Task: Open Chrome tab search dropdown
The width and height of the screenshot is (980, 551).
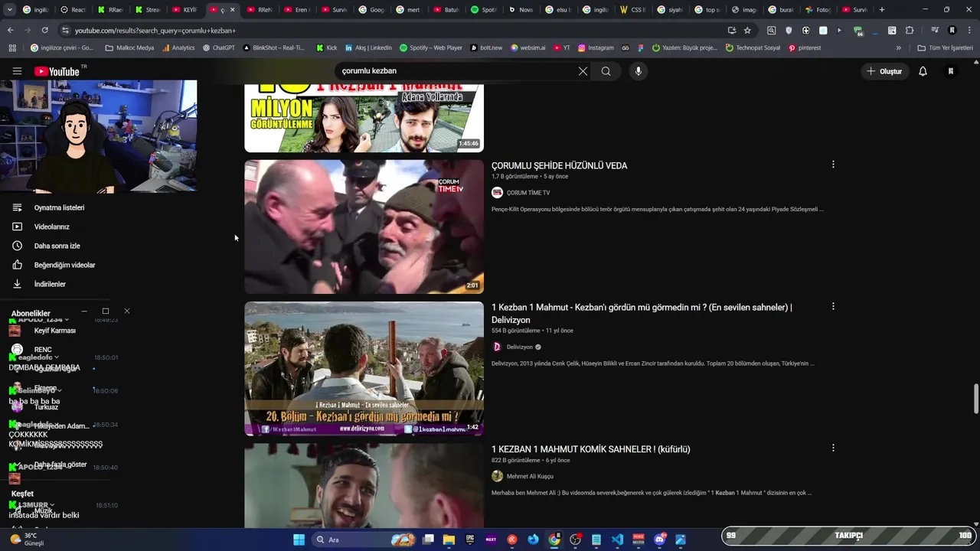Action: [x=11, y=10]
